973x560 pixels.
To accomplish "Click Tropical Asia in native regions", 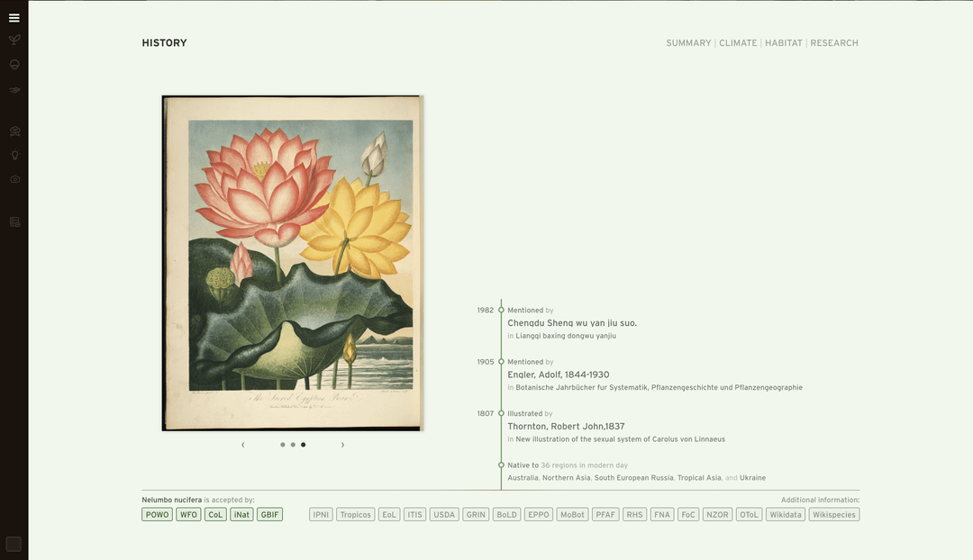I will tap(699, 477).
